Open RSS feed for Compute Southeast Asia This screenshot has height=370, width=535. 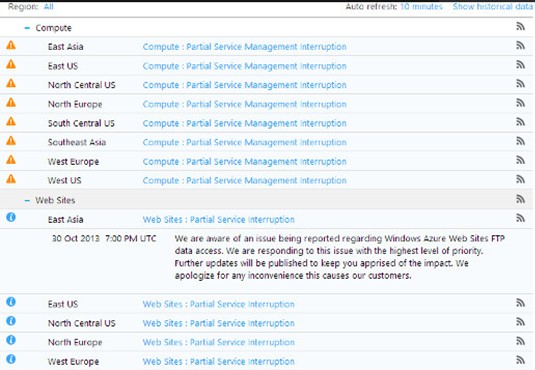coord(520,141)
